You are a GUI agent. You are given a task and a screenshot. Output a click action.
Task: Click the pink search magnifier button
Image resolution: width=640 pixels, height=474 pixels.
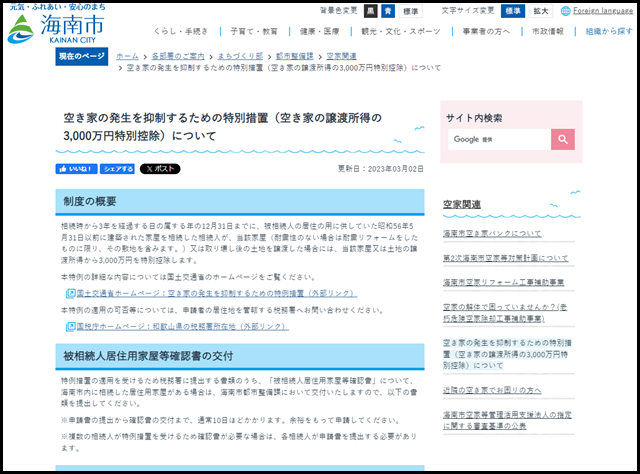pyautogui.click(x=562, y=139)
